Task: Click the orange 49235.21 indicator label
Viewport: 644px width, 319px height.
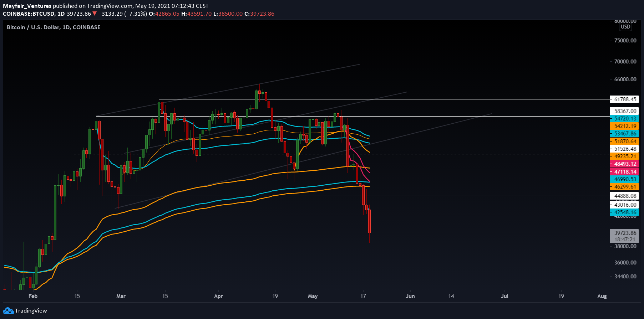Action: pyautogui.click(x=624, y=156)
